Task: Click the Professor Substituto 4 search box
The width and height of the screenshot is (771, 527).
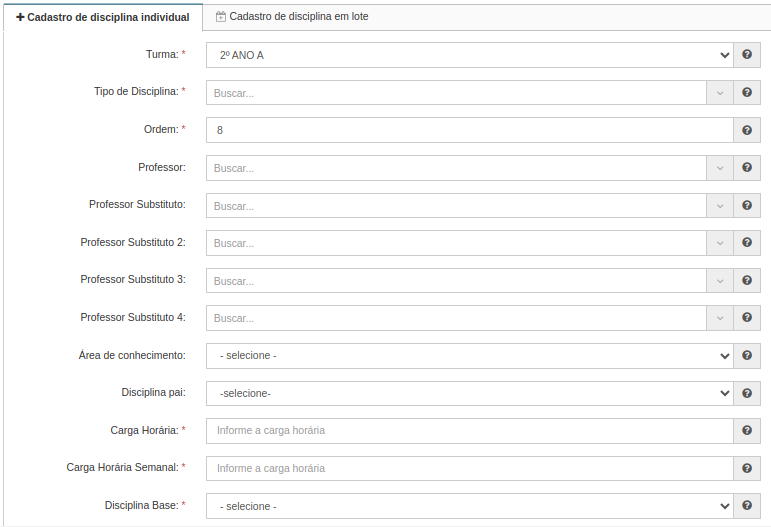Action: coord(456,318)
